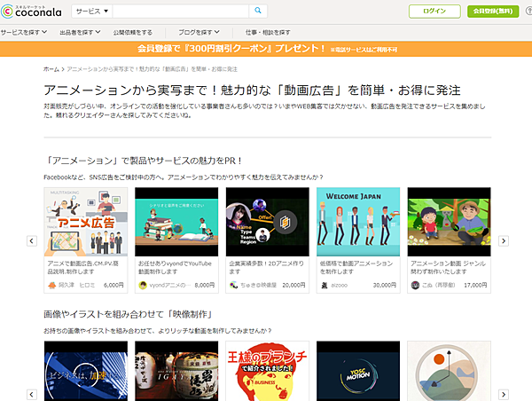The image size is (532, 401).
Task: Click the ログイン button
Action: pos(434,12)
